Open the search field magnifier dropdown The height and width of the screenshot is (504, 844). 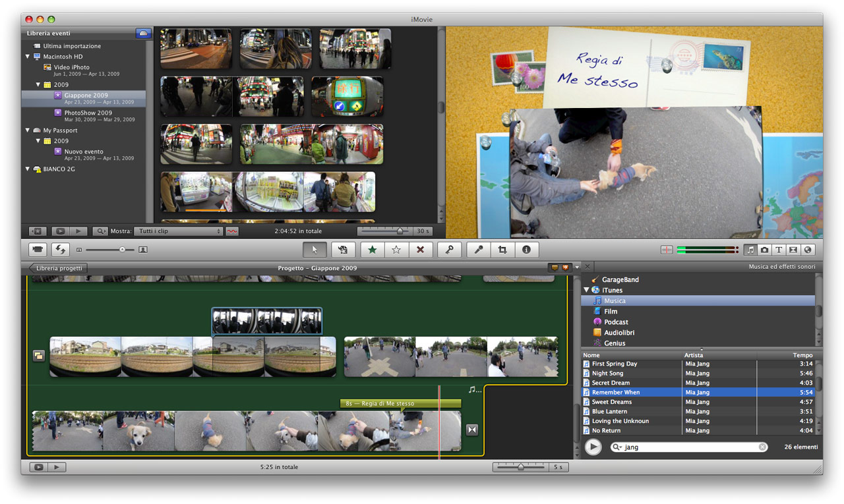click(x=617, y=447)
